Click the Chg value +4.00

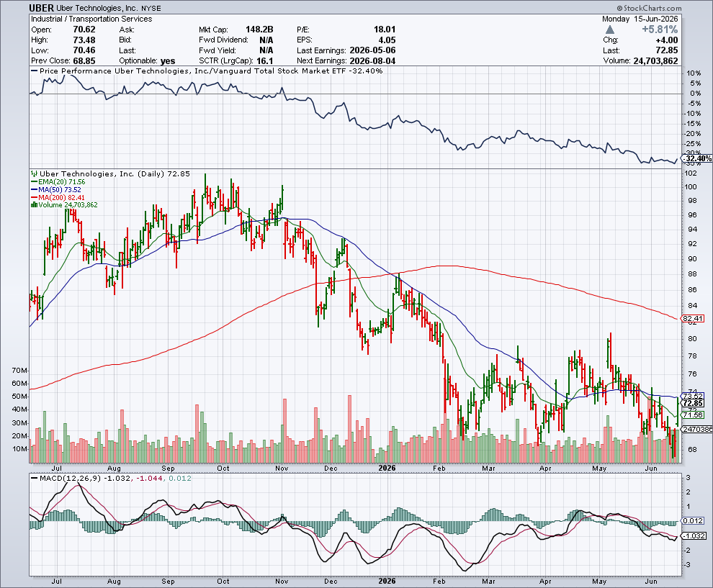point(667,40)
